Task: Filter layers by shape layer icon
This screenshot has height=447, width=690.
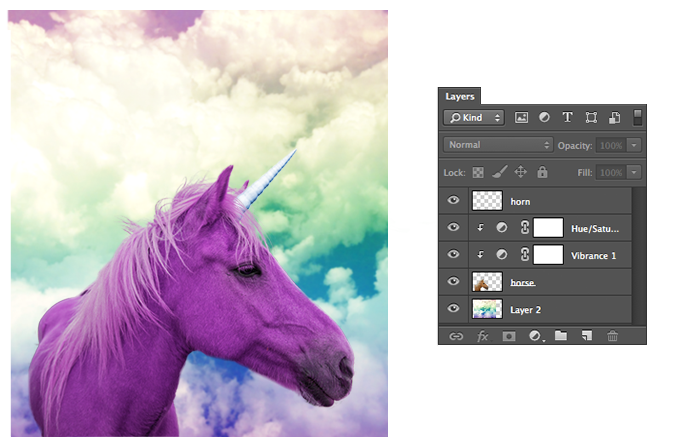Action: tap(591, 117)
